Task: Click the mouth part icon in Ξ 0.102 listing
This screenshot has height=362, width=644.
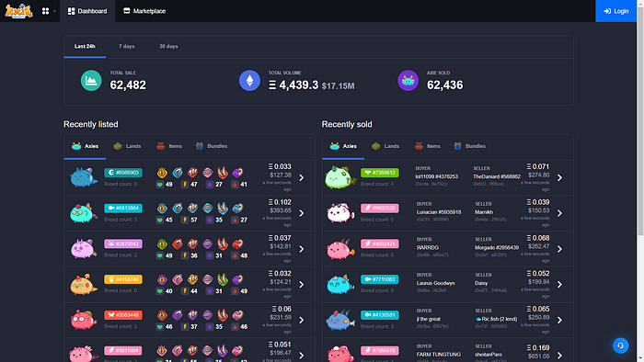Action: (x=207, y=209)
